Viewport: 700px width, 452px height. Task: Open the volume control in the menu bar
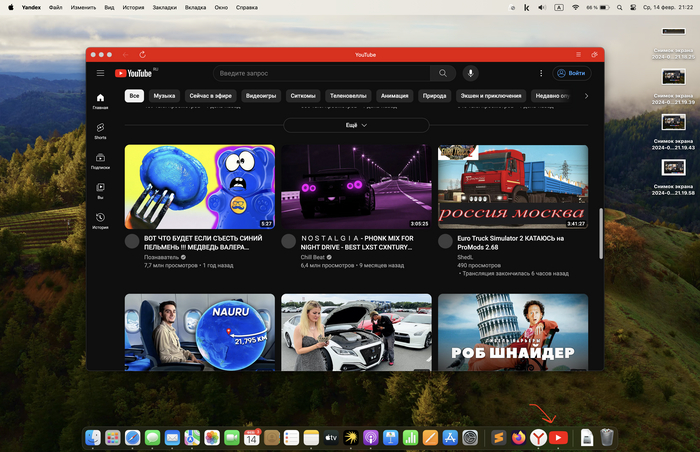(542, 8)
